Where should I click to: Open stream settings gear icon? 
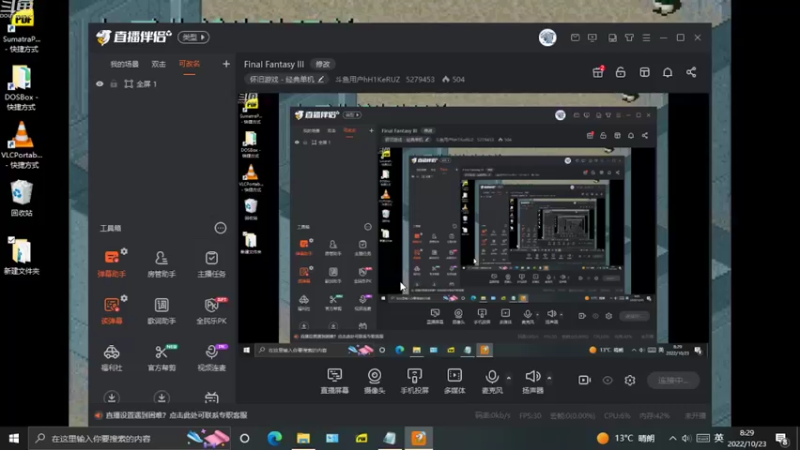(630, 380)
